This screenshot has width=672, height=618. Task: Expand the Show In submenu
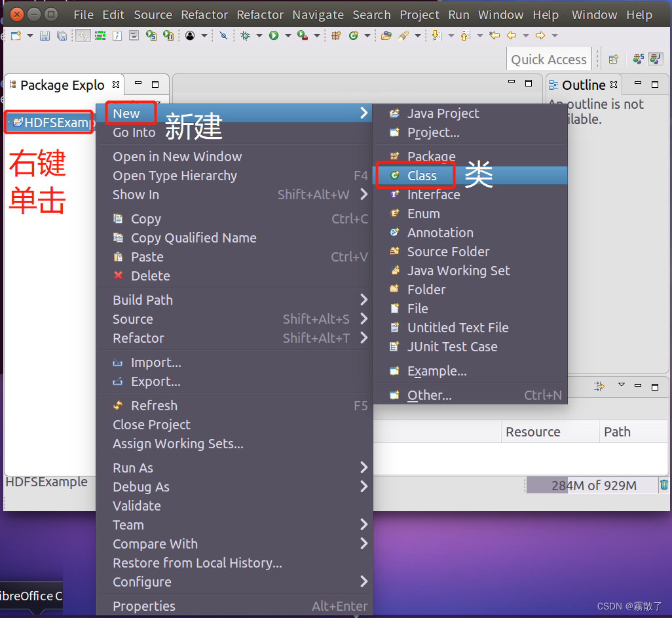click(x=234, y=195)
